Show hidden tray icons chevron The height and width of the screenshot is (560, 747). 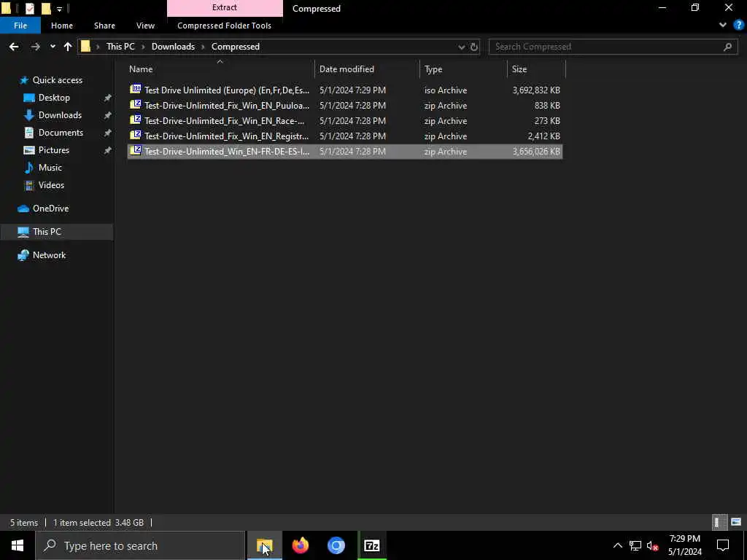(x=617, y=545)
